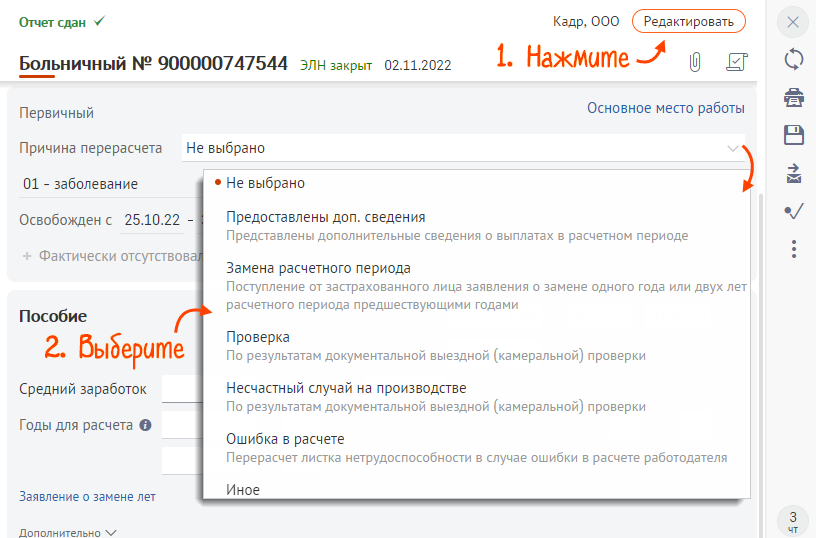This screenshot has width=816, height=538.
Task: Close the panel with the X icon
Action: [x=793, y=22]
